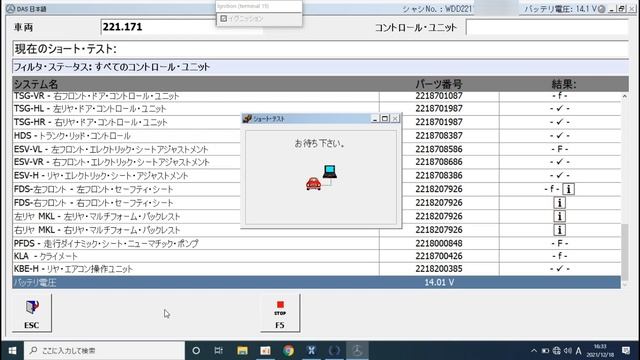This screenshot has width=640, height=360.
Task: Click the バッテリ電圧 14.01 V status row
Action: [x=316, y=282]
